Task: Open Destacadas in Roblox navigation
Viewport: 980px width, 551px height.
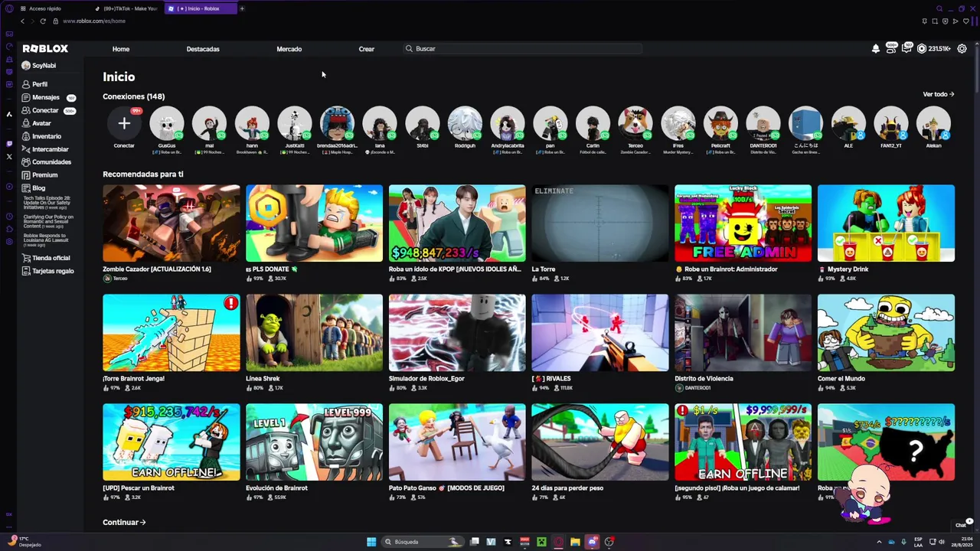Action: (x=203, y=49)
